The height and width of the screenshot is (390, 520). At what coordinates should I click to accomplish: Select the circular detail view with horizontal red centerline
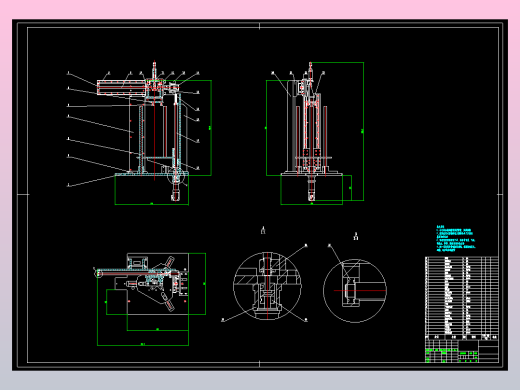pos(355,291)
